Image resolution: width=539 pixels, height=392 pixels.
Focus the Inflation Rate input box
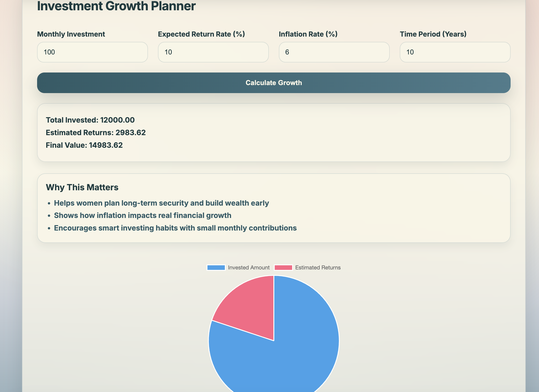[334, 52]
